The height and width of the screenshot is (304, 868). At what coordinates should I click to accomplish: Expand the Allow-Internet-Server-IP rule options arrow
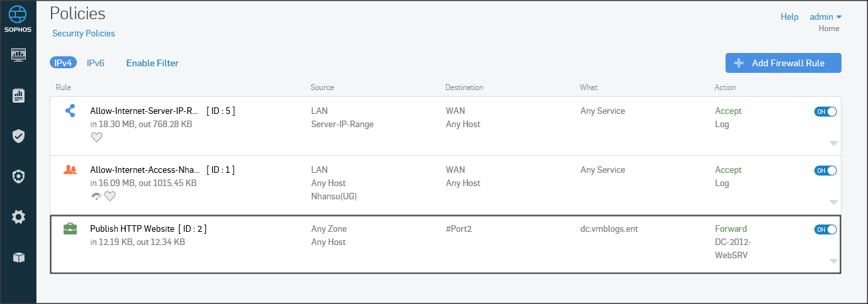pyautogui.click(x=834, y=143)
